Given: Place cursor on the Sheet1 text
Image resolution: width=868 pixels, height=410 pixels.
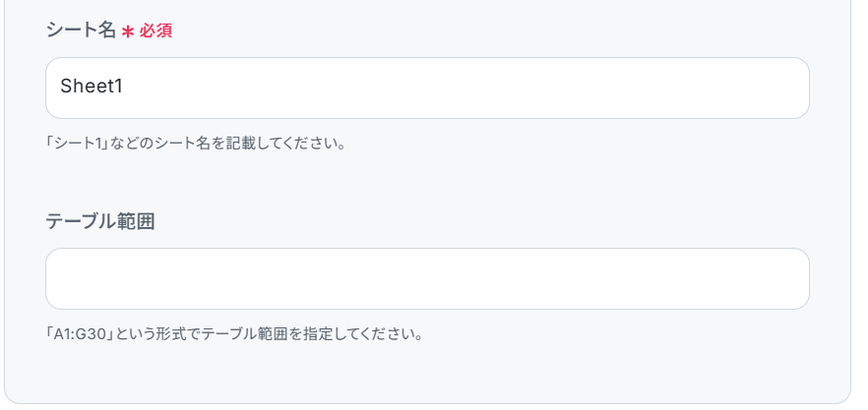Looking at the screenshot, I should tap(92, 87).
